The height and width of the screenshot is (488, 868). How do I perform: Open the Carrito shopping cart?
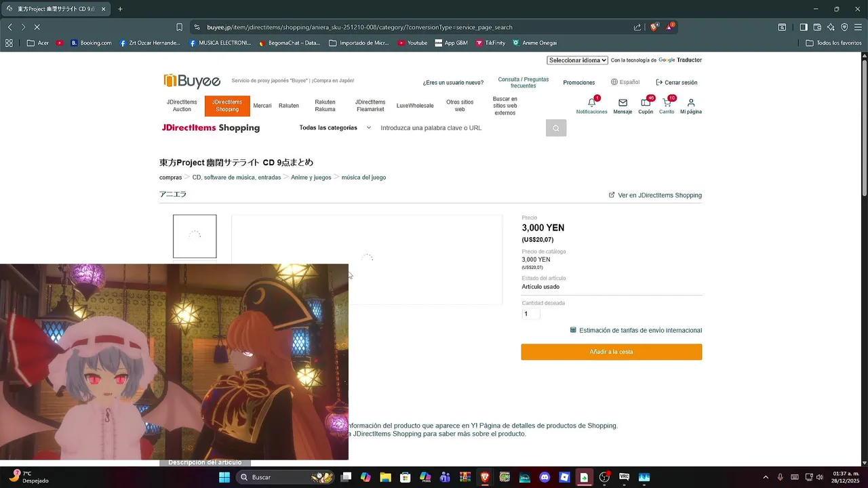pyautogui.click(x=667, y=103)
